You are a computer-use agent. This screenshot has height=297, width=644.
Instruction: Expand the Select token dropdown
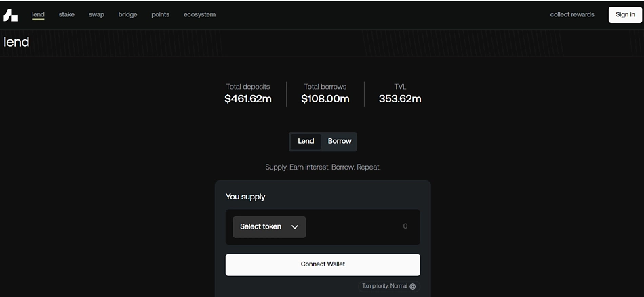click(x=269, y=226)
